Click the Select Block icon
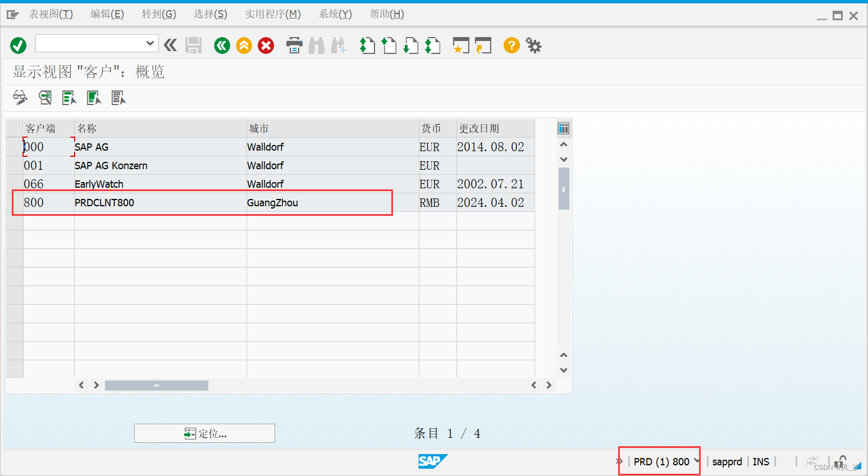Viewport: 868px width, 476px height. (x=94, y=98)
